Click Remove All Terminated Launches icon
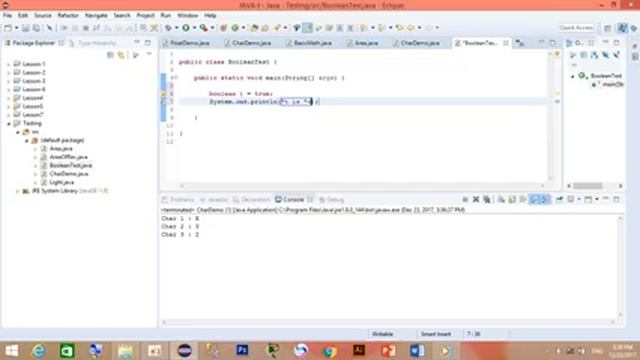Screen dimensions: 640x360 (487, 200)
